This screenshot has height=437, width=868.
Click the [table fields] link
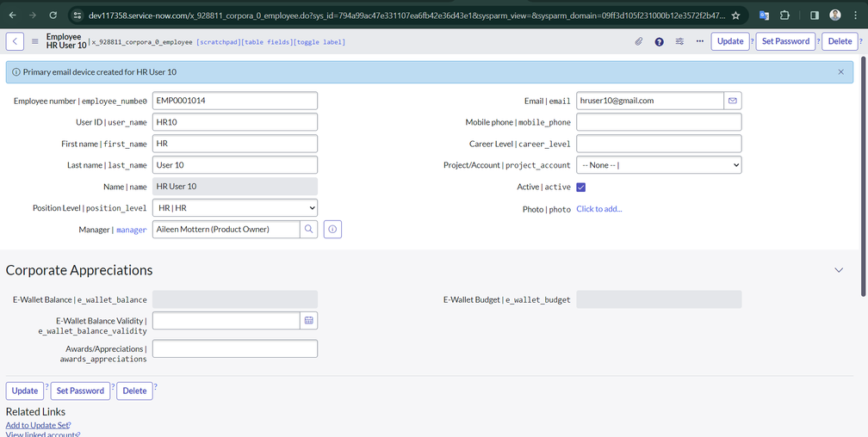[267, 42]
